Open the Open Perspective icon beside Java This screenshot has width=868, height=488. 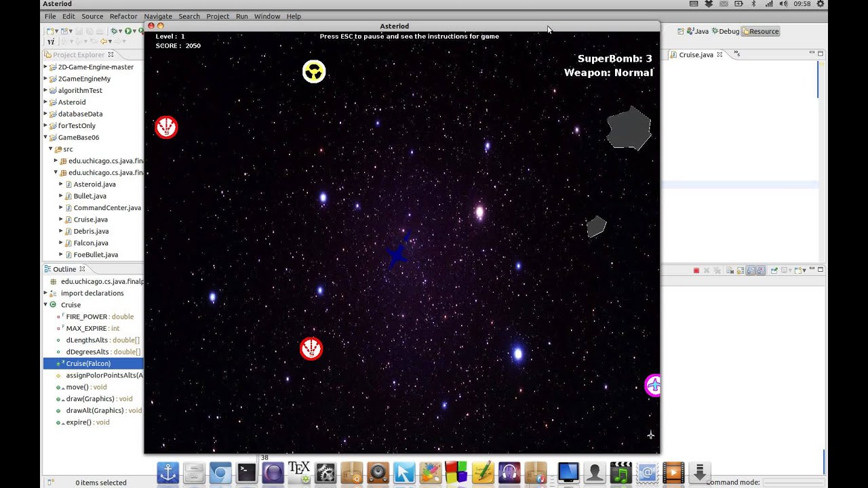(x=679, y=31)
